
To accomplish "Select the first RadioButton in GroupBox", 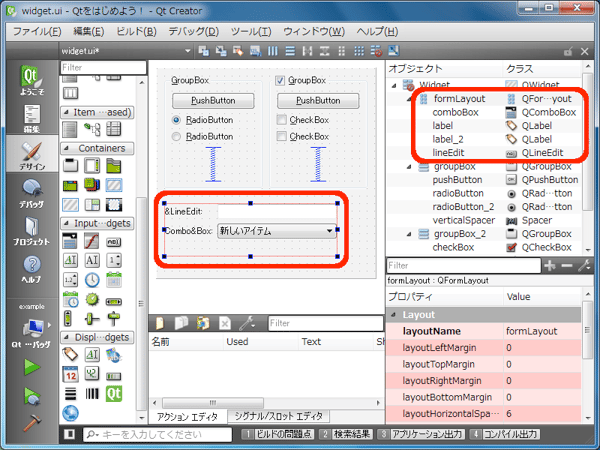I will (x=178, y=120).
